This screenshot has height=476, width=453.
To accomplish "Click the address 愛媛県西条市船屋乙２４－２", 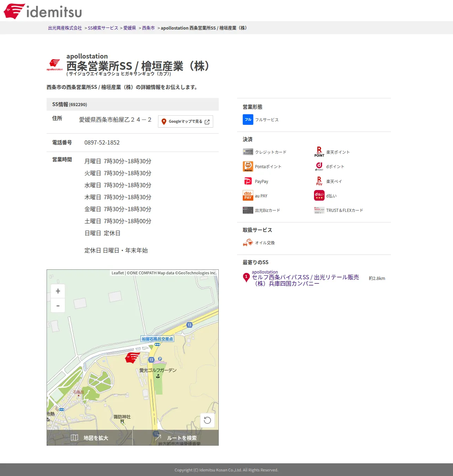I will tap(115, 120).
